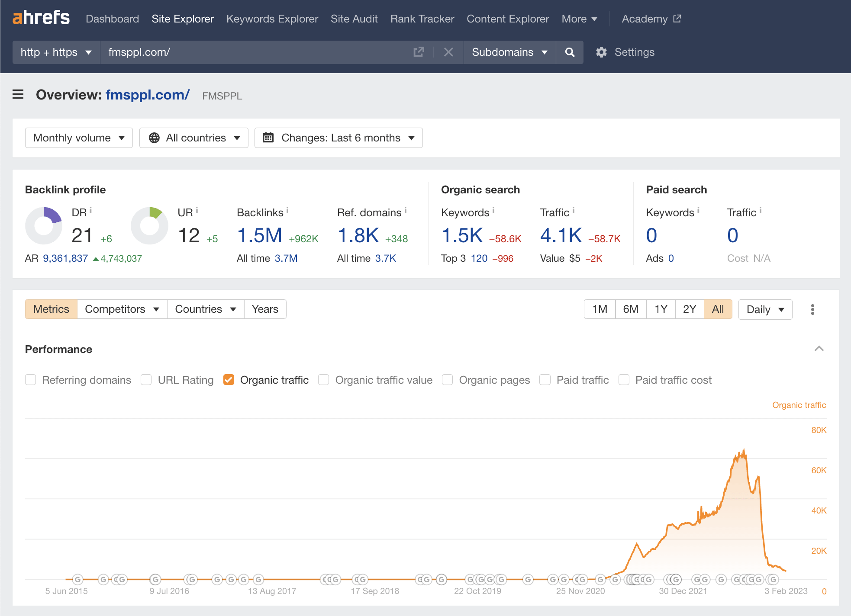
Task: Expand the Competitors dropdown
Action: (122, 309)
